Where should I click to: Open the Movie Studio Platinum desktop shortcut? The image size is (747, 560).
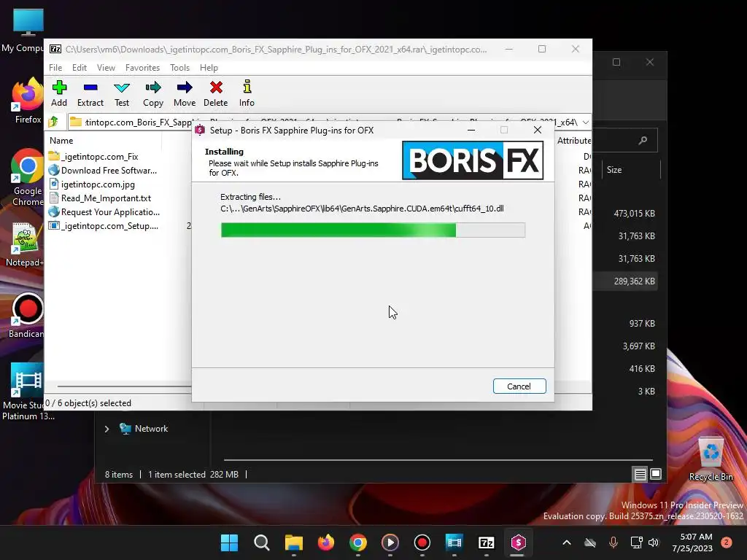(27, 392)
